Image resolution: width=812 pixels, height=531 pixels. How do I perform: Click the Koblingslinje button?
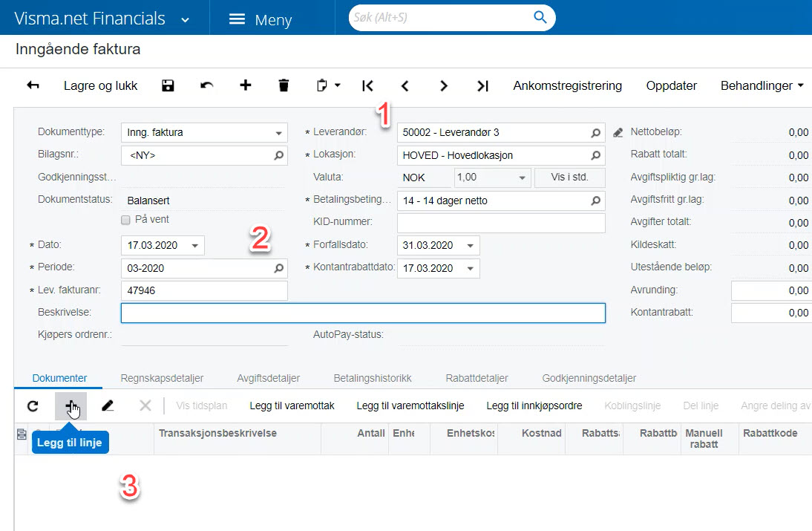(x=632, y=405)
